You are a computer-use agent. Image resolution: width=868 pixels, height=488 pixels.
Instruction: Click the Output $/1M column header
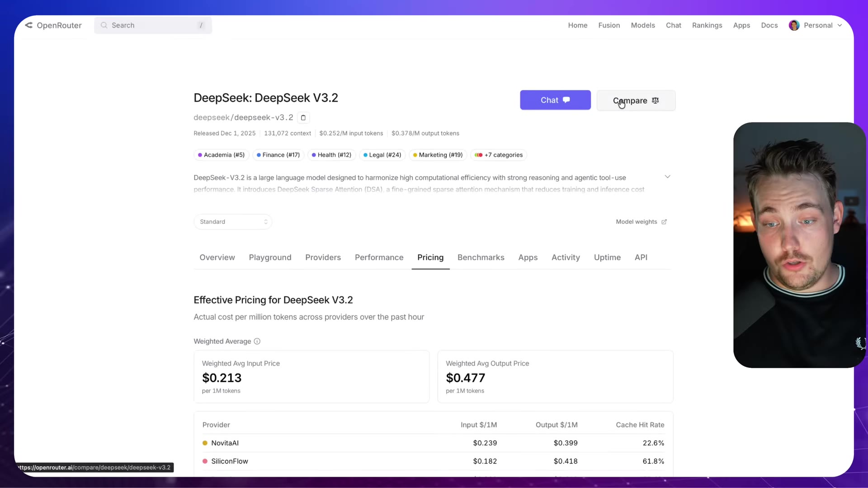[x=557, y=425]
